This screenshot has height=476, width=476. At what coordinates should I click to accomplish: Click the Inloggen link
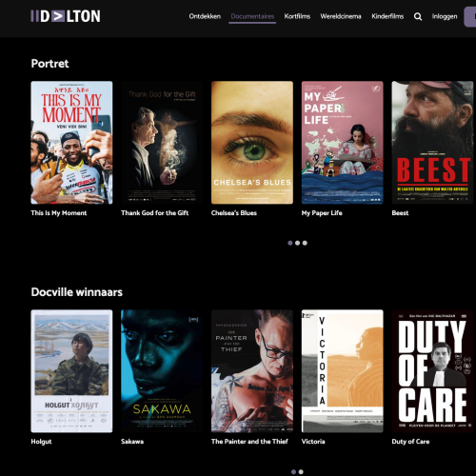pyautogui.click(x=445, y=16)
